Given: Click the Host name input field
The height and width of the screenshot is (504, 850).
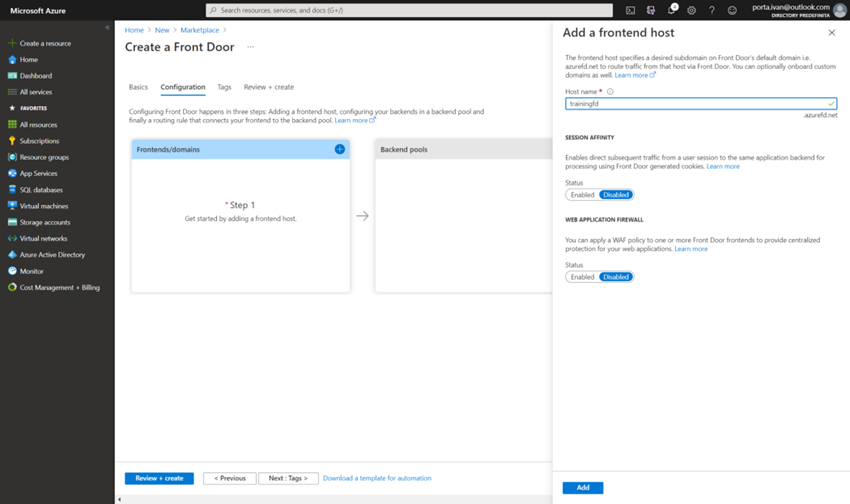Looking at the screenshot, I should [x=701, y=104].
